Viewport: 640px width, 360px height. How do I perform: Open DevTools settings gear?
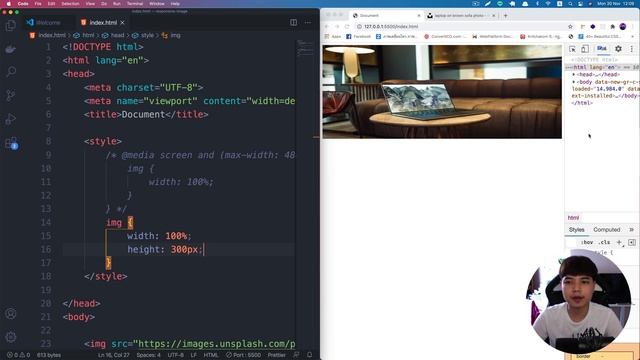pos(618,49)
